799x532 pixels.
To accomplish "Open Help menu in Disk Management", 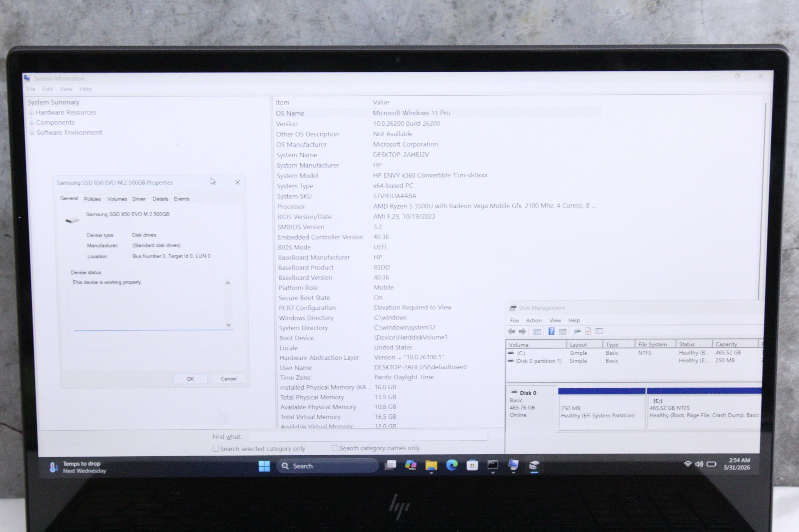I will (574, 320).
